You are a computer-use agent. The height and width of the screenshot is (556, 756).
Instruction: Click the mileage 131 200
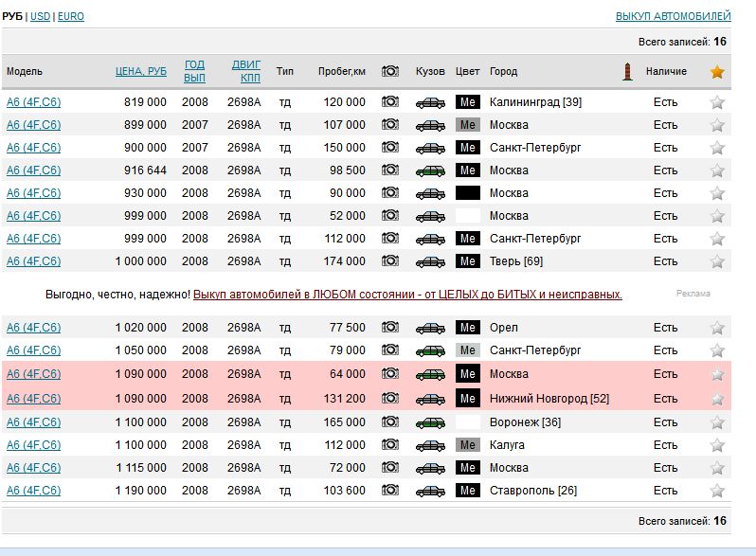click(344, 399)
